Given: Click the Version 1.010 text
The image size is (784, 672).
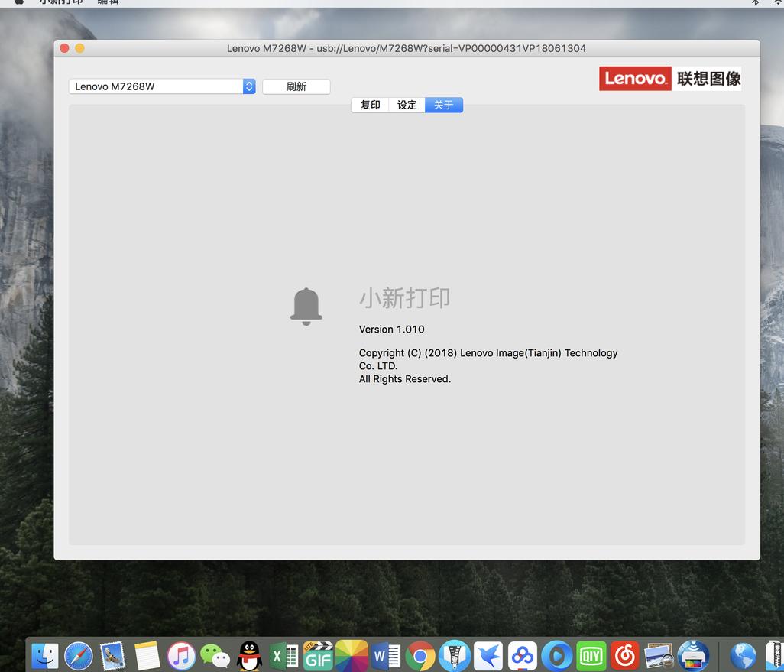Looking at the screenshot, I should click(391, 330).
